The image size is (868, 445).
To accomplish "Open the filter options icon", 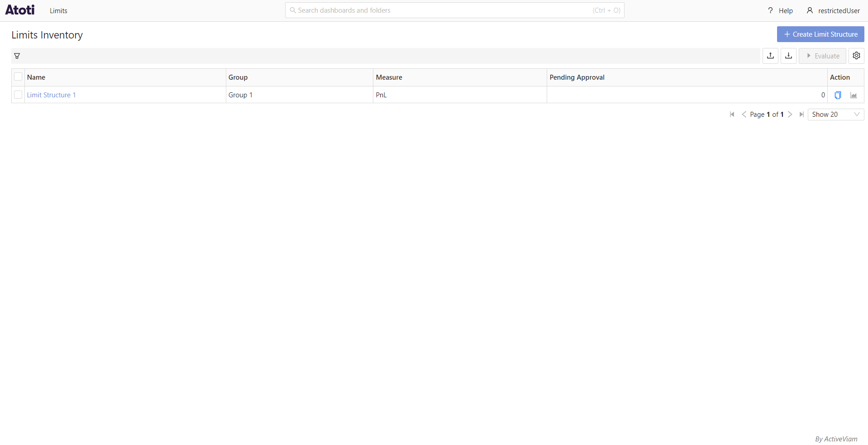I will (x=18, y=55).
